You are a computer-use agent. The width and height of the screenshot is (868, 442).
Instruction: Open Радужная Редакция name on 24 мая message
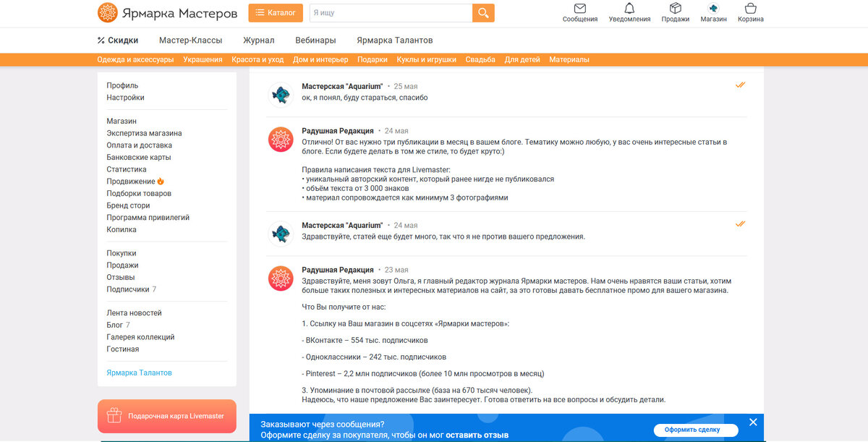coord(338,131)
